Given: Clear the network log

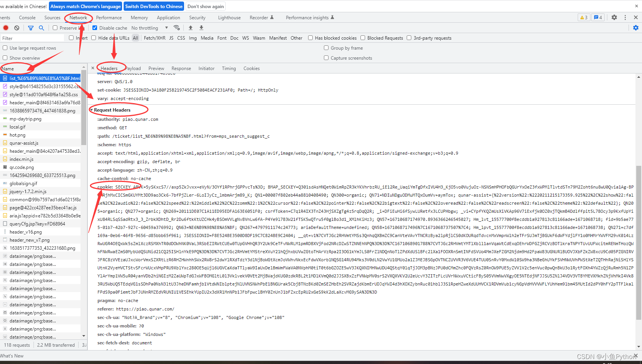Looking at the screenshot, I should pyautogui.click(x=17, y=28).
